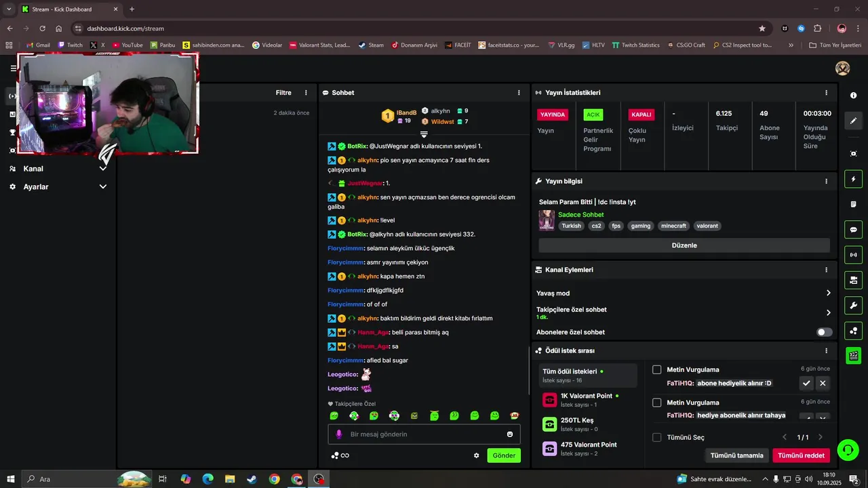Click Tümünü tamamla button
Viewport: 868px width, 488px height.
tap(736, 455)
